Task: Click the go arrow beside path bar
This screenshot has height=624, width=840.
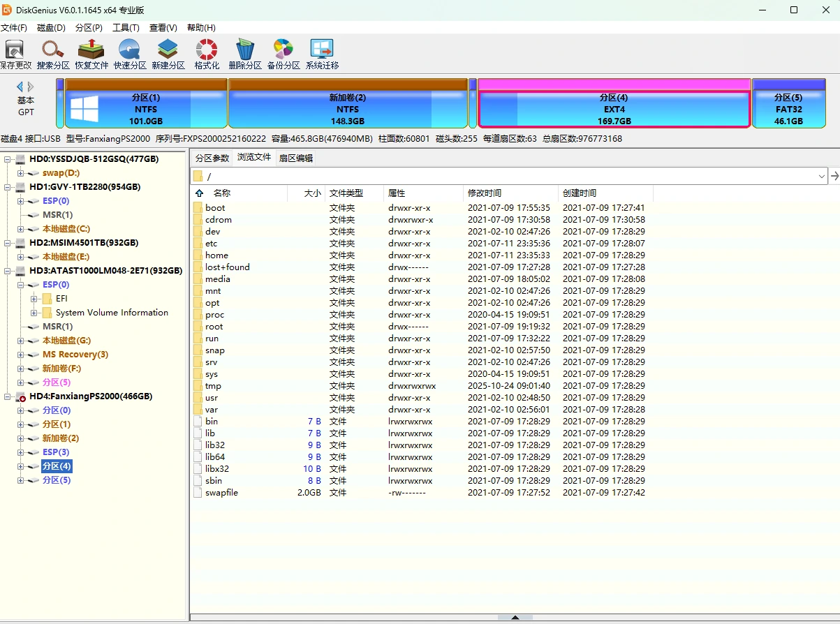Action: 835,177
